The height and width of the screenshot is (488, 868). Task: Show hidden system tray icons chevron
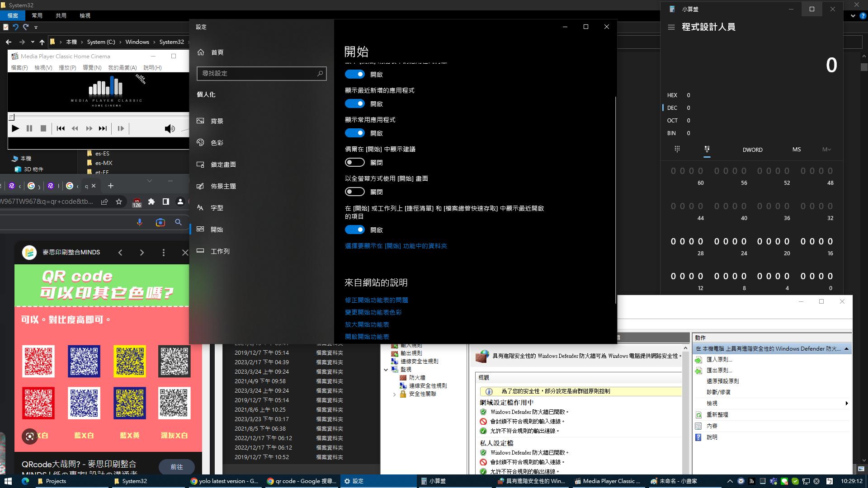pos(730,481)
